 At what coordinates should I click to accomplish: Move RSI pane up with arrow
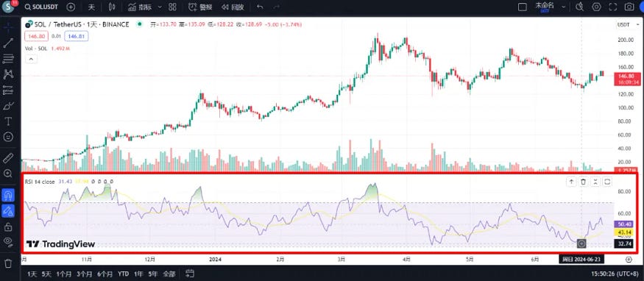coord(571,182)
